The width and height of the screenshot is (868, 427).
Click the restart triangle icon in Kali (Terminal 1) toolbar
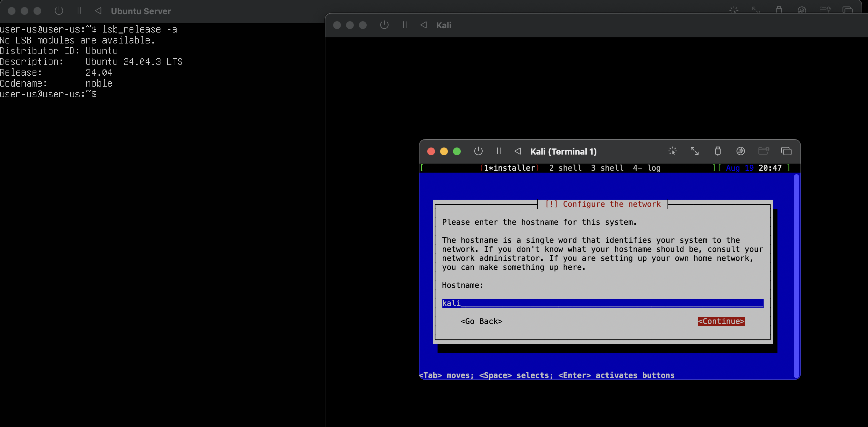point(518,151)
